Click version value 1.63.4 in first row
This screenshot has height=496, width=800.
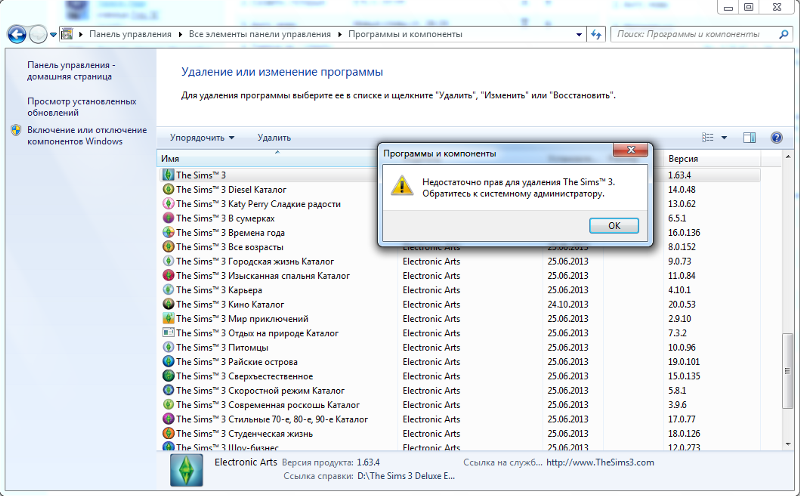679,175
